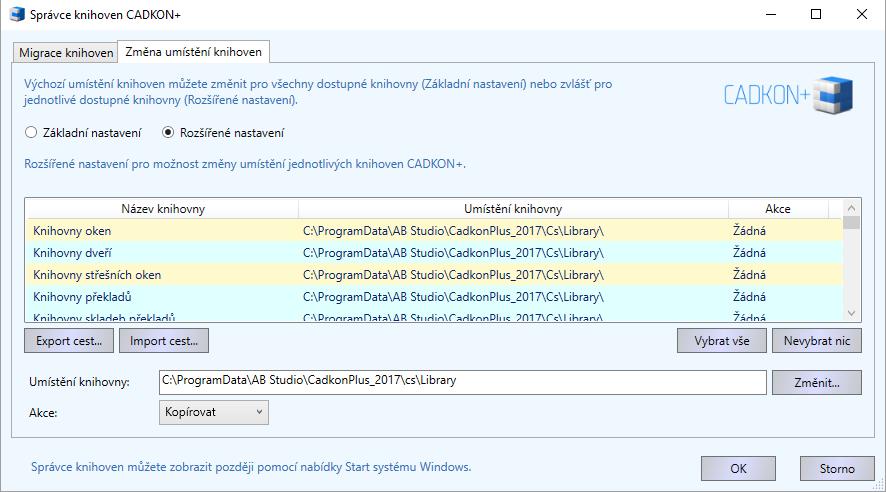
Task: Confirm with the OK button
Action: [738, 468]
